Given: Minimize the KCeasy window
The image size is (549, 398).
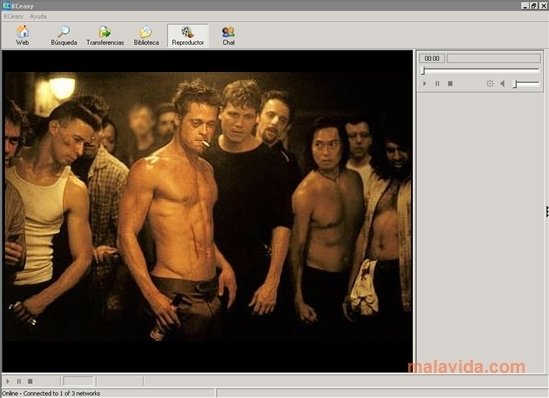Looking at the screenshot, I should pos(524,6).
